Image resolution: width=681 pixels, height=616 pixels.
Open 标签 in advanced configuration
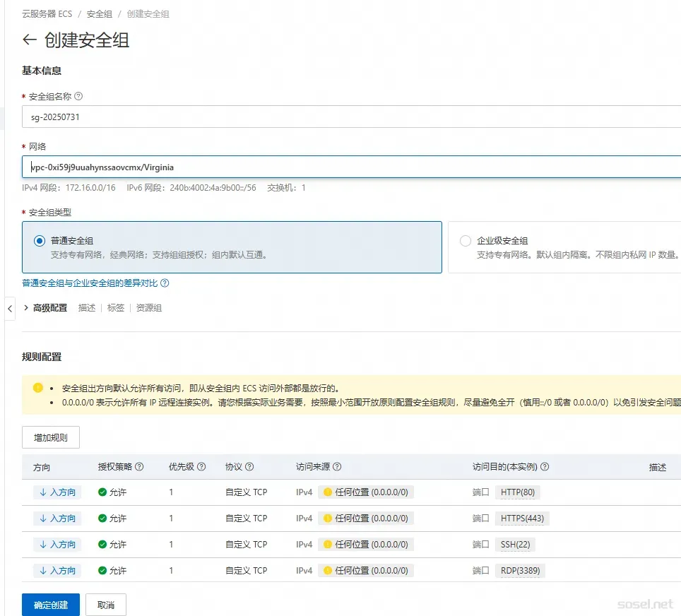[x=116, y=308]
